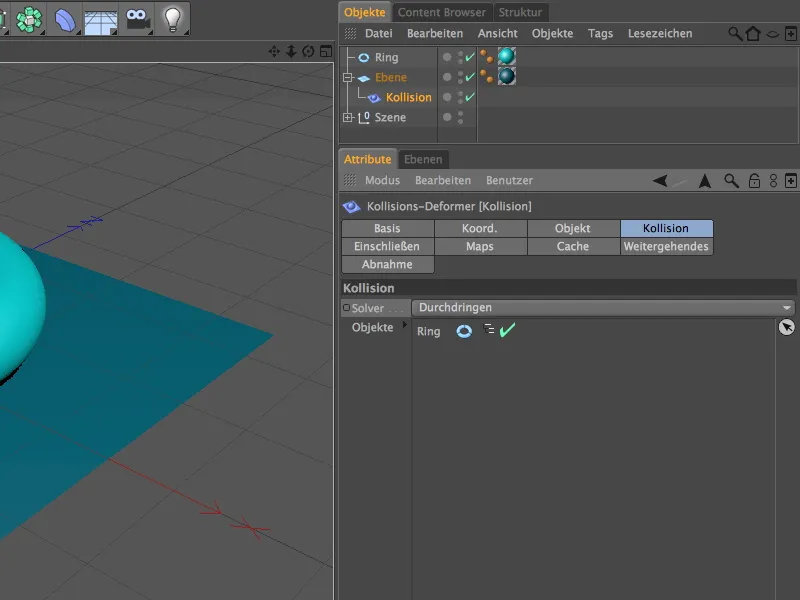This screenshot has width=800, height=600.
Task: Click the Kollisions-Deformer icon in the attribute header
Action: (x=351, y=207)
